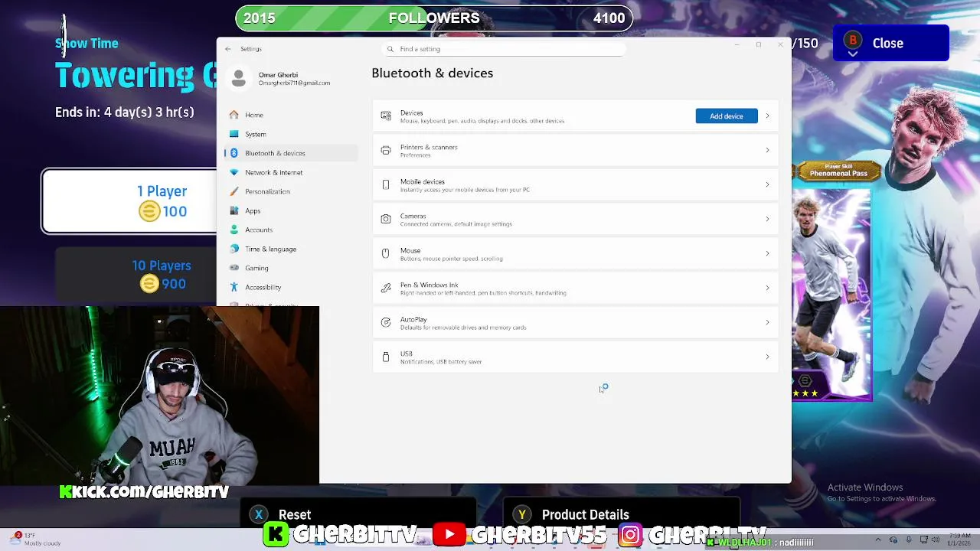Click the Mouse row icon
The height and width of the screenshot is (551, 980).
pyautogui.click(x=386, y=254)
